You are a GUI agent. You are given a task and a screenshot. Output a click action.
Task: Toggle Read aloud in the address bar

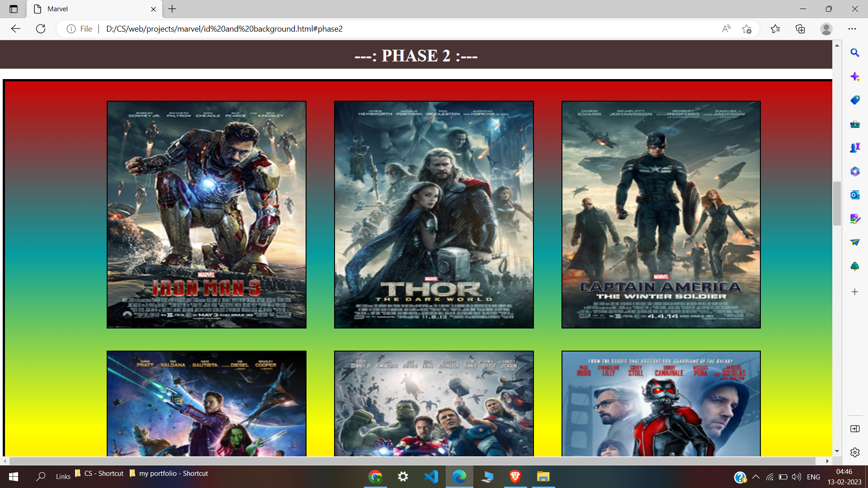tap(726, 28)
